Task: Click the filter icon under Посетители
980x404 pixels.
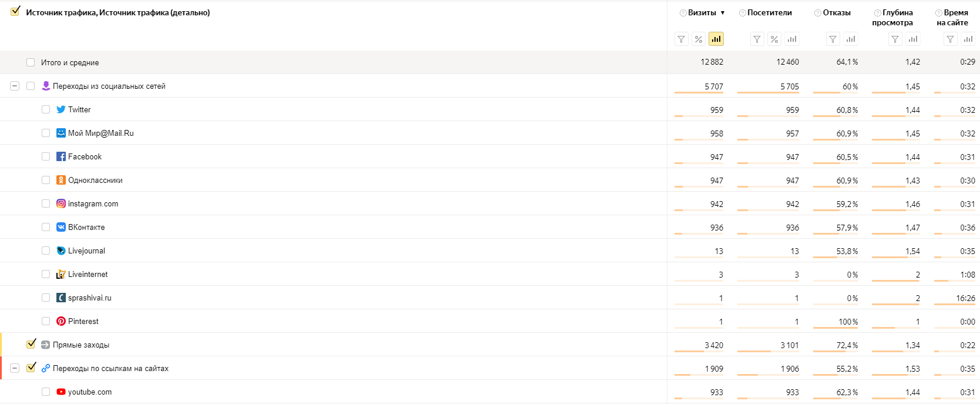Action: tap(757, 39)
